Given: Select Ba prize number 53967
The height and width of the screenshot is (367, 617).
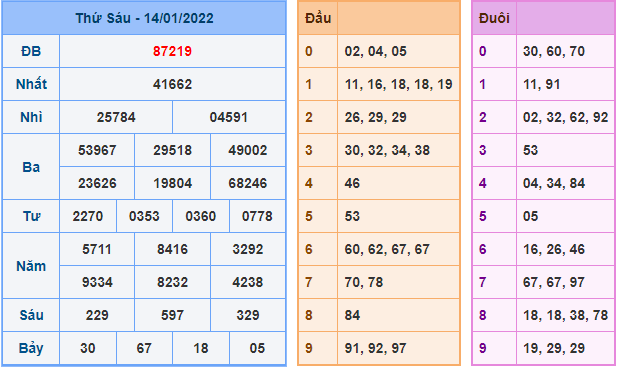Looking at the screenshot, I should coord(97,150).
